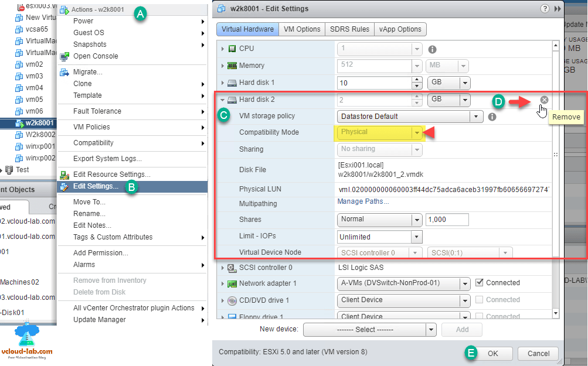The width and height of the screenshot is (588, 366).
Task: Toggle Connected for Network adapter 1
Action: (x=480, y=283)
